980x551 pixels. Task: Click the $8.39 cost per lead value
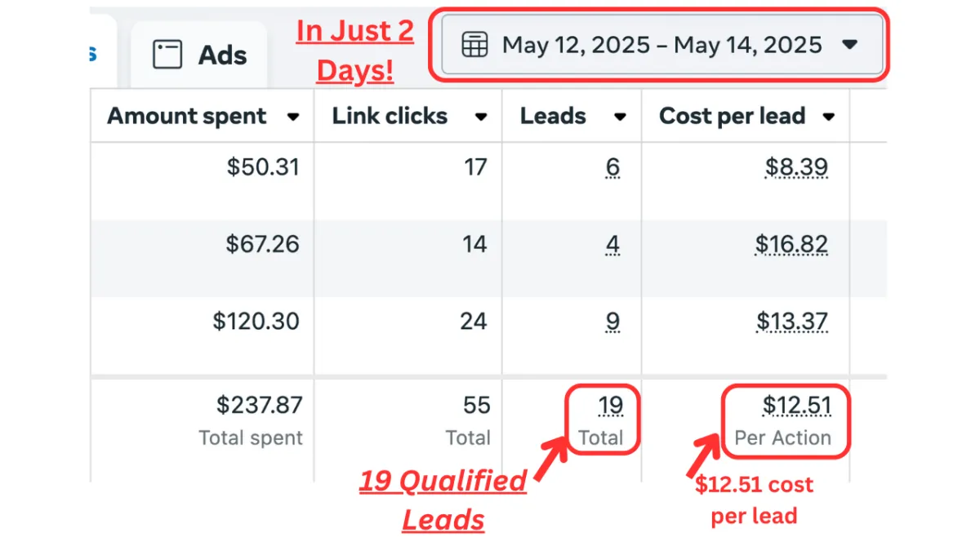tap(796, 167)
